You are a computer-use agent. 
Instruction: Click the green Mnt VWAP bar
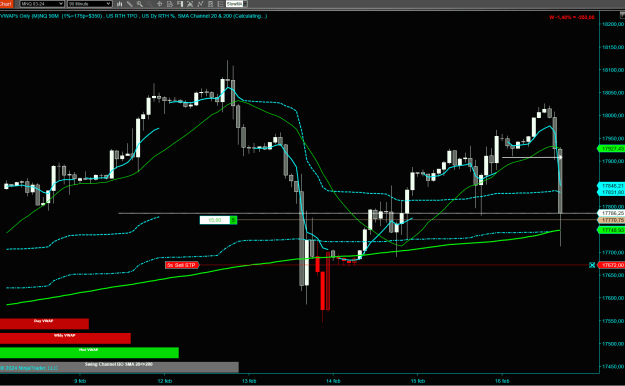[89, 353]
